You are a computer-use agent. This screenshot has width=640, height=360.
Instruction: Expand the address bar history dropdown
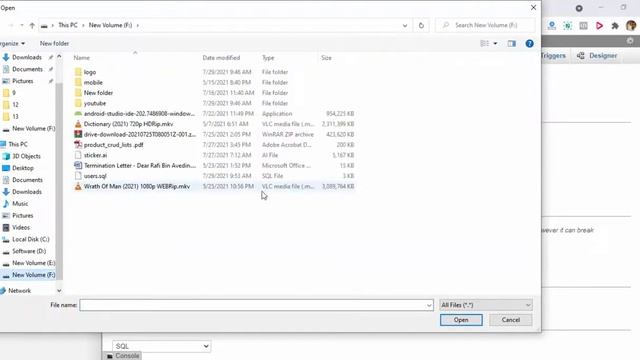[404, 25]
